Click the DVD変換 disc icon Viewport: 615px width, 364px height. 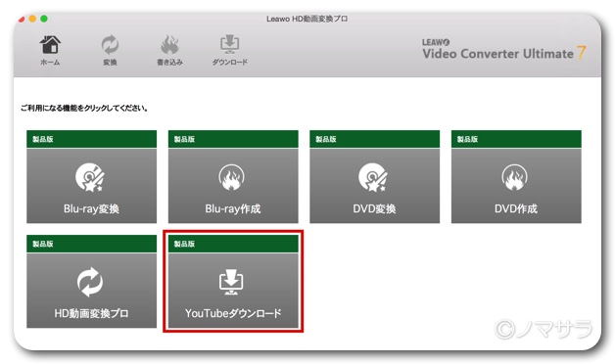click(373, 177)
